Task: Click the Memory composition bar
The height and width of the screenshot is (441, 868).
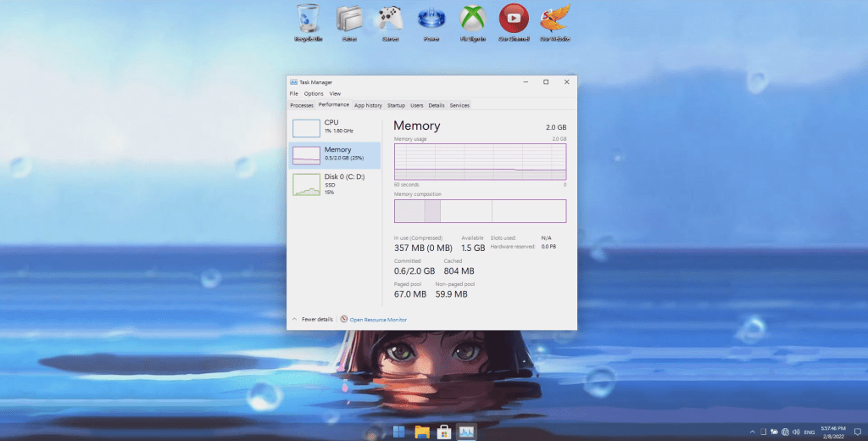Action: pyautogui.click(x=480, y=211)
